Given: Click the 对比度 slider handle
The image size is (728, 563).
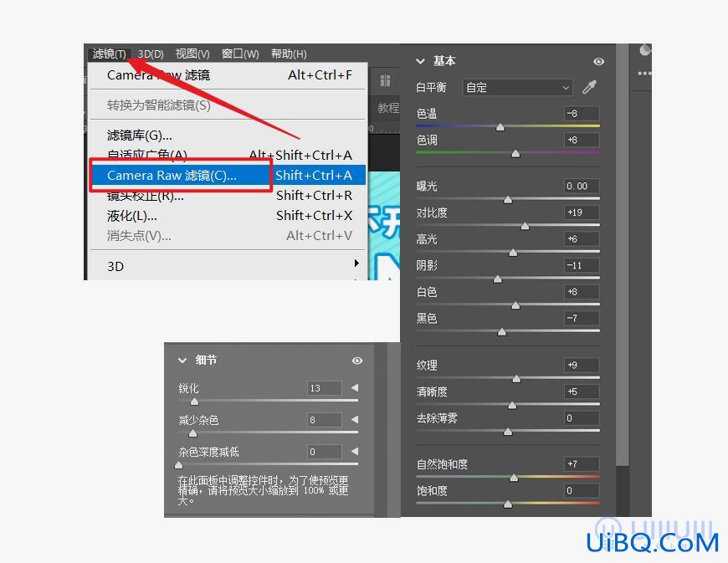Looking at the screenshot, I should (525, 226).
